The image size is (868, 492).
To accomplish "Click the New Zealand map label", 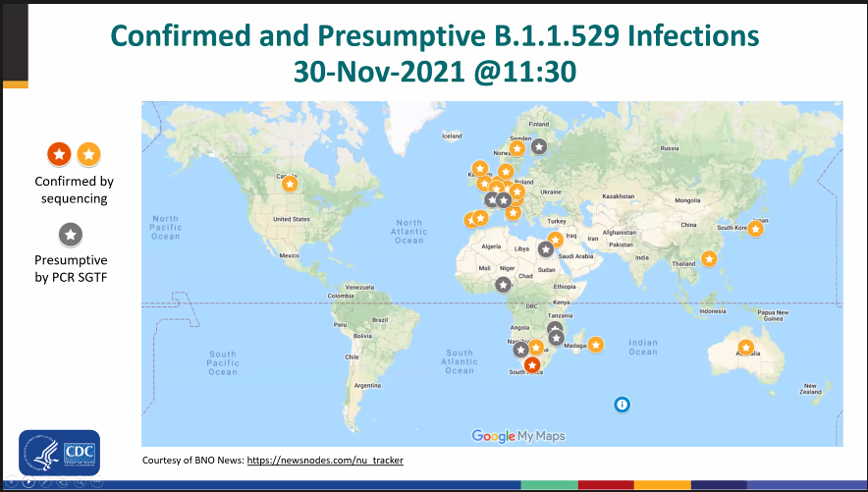I will [810, 389].
